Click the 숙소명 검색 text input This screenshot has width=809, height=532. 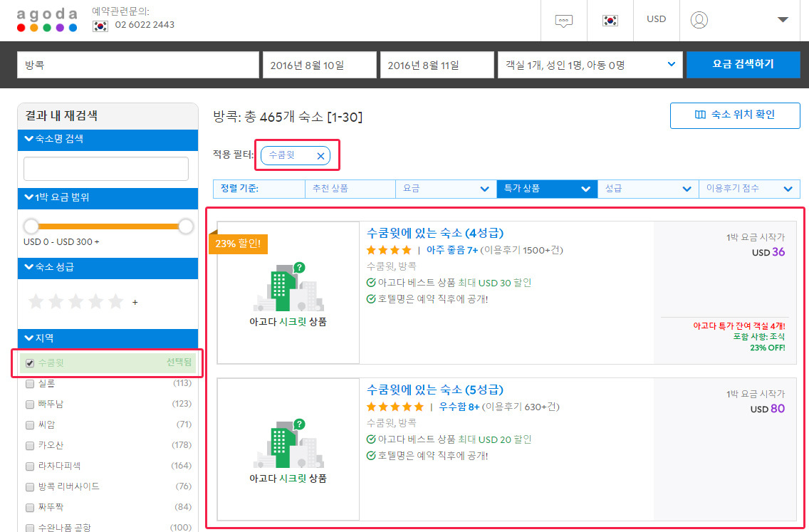point(106,169)
